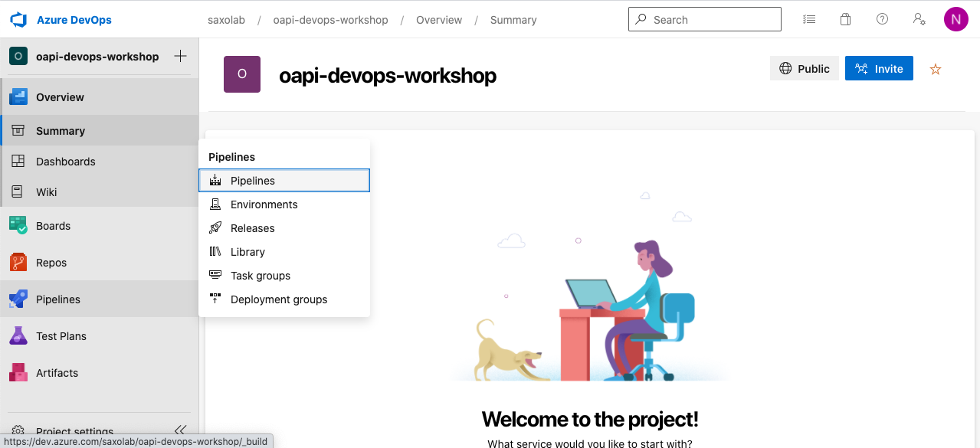Open the Azure DevOps home link
The width and height of the screenshot is (980, 448).
pyautogui.click(x=74, y=20)
